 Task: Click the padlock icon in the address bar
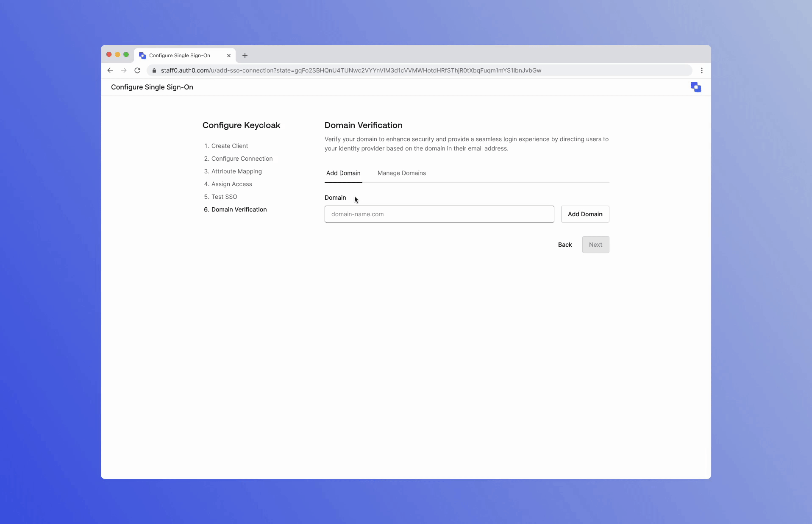point(154,71)
